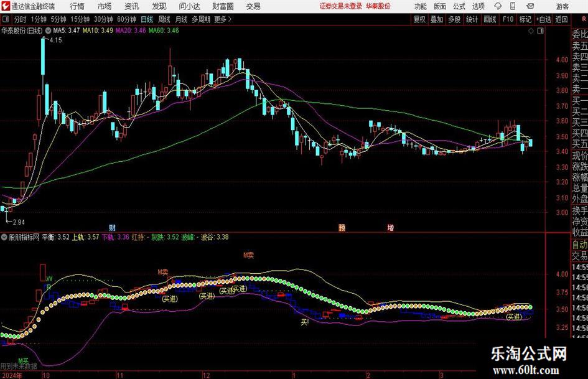
Task: Open the 交易 menu
Action: point(253,6)
